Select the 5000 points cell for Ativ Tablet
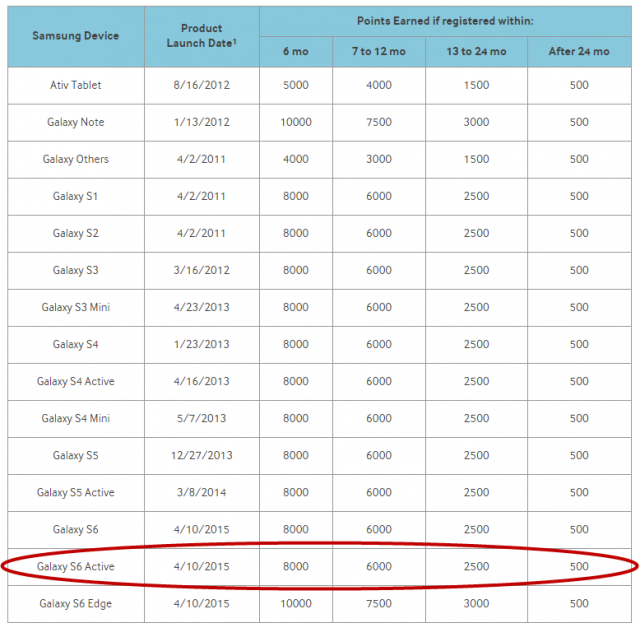This screenshot has width=640, height=623. [x=296, y=85]
